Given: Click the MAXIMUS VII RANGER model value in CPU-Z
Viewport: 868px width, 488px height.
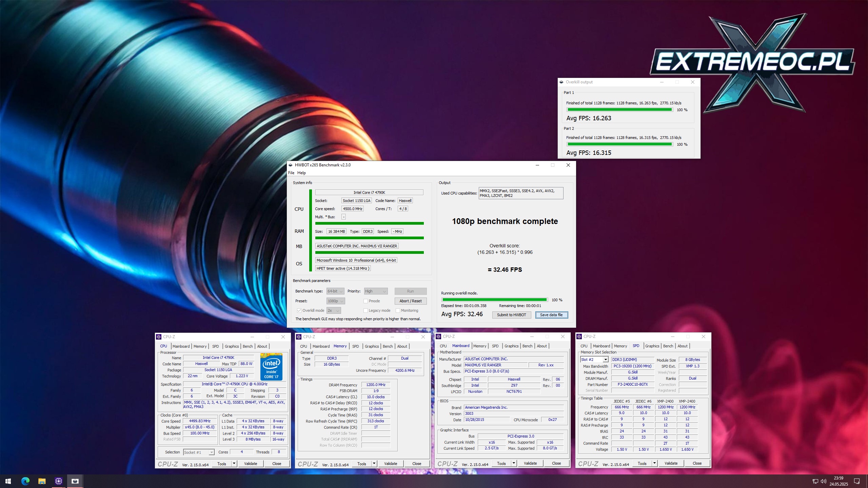Looking at the screenshot, I should [x=496, y=365].
